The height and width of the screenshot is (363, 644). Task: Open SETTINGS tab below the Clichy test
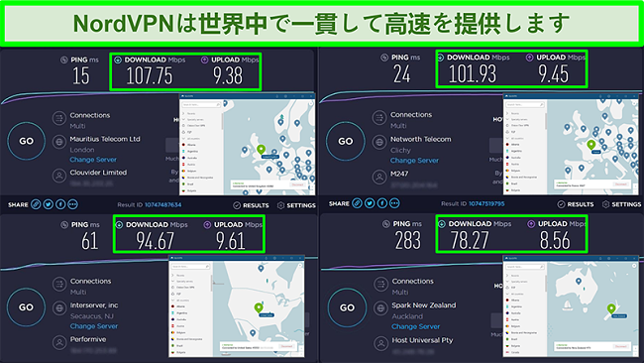point(621,204)
